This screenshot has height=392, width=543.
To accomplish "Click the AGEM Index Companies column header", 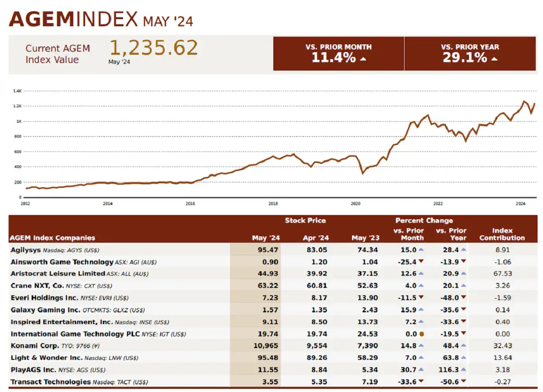I will 53,238.
